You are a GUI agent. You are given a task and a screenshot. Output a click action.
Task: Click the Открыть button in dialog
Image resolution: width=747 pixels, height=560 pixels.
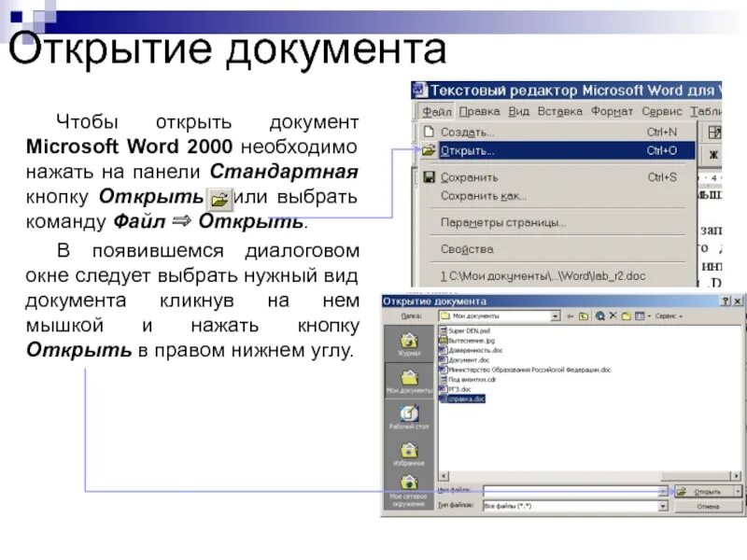[x=704, y=492]
